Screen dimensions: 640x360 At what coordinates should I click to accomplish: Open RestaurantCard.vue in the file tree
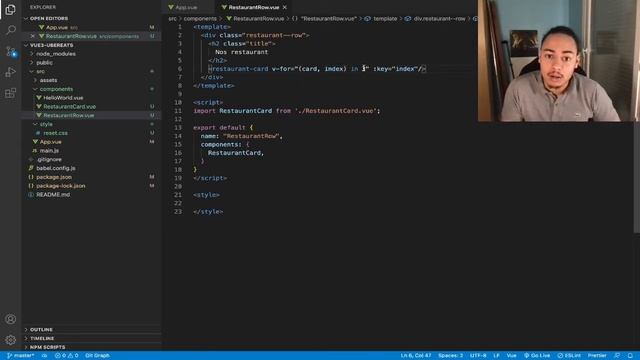pyautogui.click(x=69, y=107)
